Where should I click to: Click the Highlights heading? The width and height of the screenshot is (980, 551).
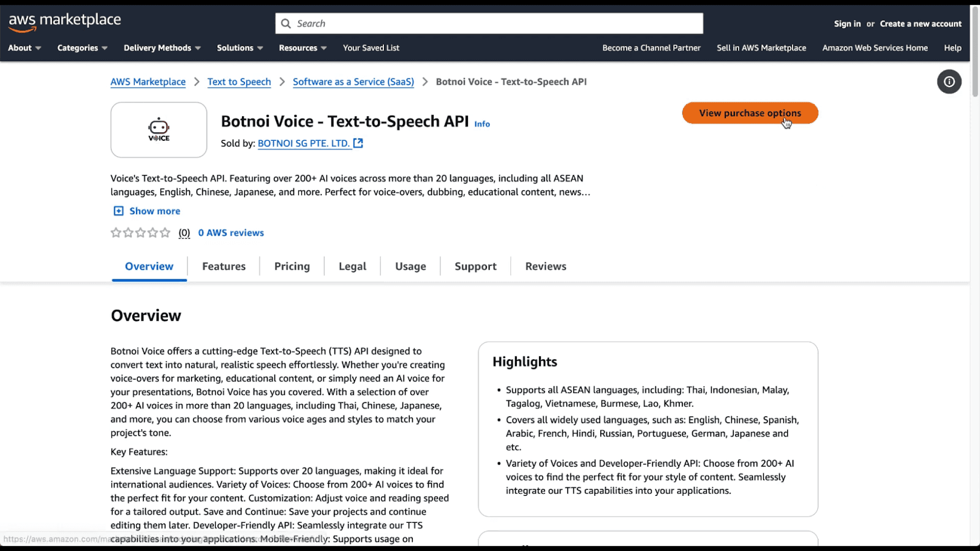click(525, 362)
